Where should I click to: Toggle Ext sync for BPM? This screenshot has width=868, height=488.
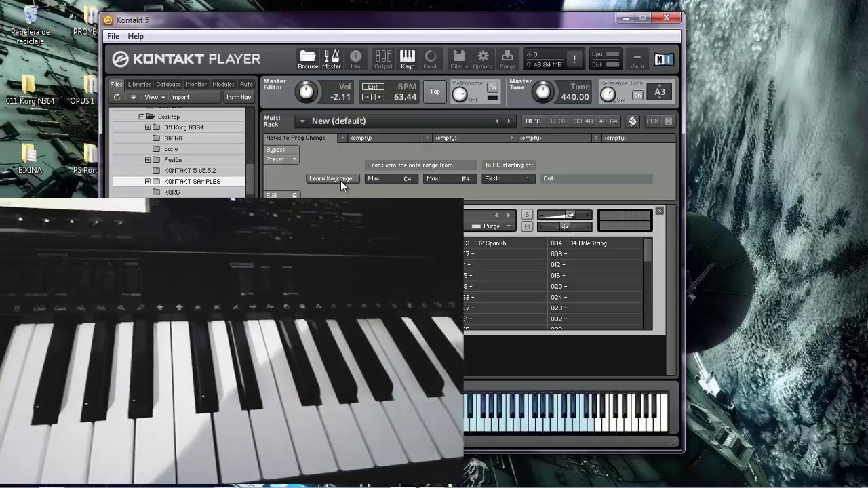[373, 87]
